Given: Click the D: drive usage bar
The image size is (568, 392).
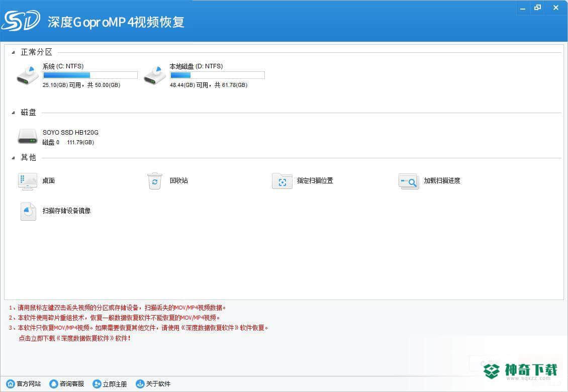Looking at the screenshot, I should point(217,75).
